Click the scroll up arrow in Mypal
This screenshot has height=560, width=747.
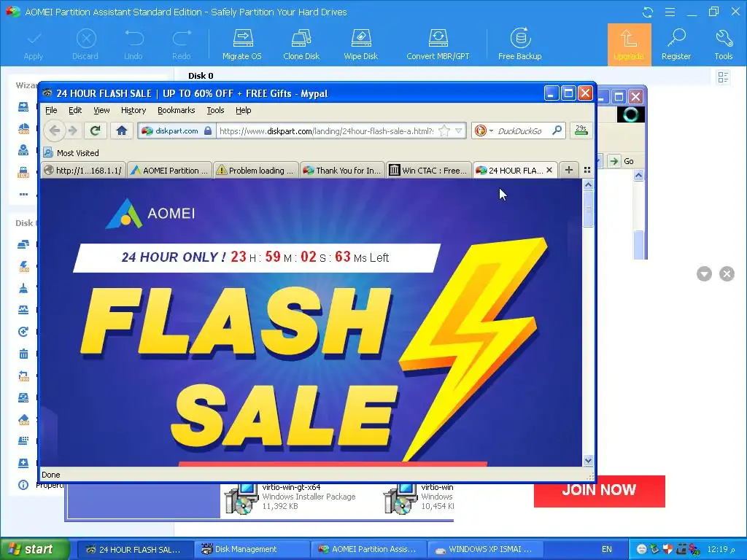click(x=589, y=184)
